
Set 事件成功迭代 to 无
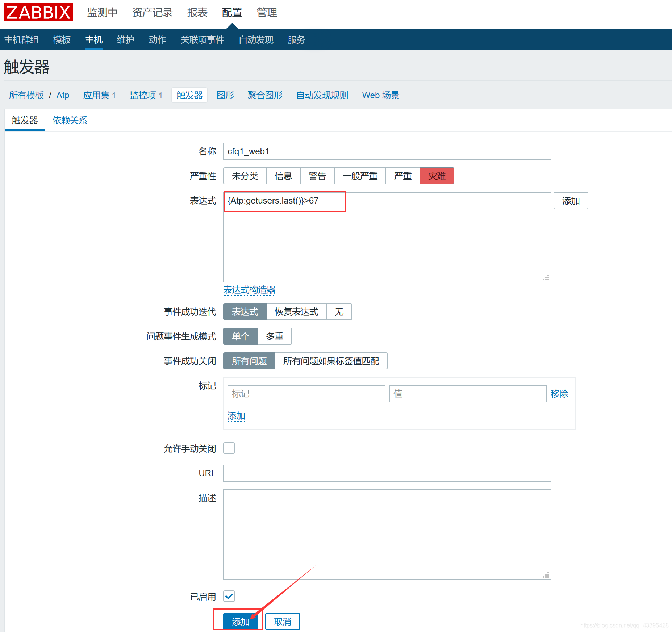click(339, 312)
